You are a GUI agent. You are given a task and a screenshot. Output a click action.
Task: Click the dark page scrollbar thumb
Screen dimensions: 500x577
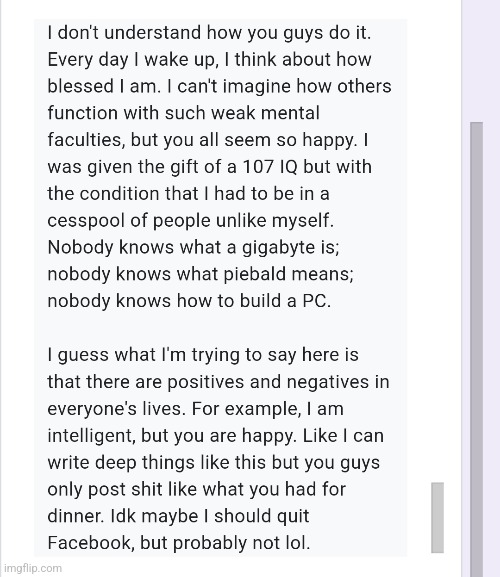coord(476,349)
